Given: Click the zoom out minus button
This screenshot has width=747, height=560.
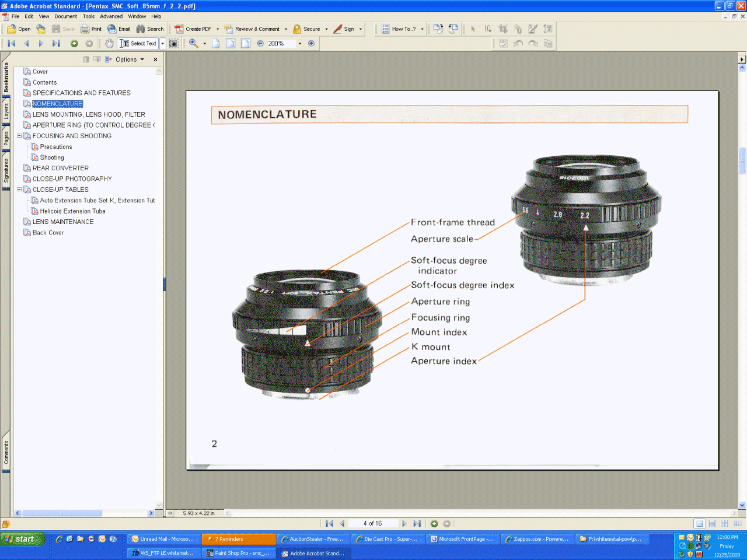Looking at the screenshot, I should pos(260,43).
